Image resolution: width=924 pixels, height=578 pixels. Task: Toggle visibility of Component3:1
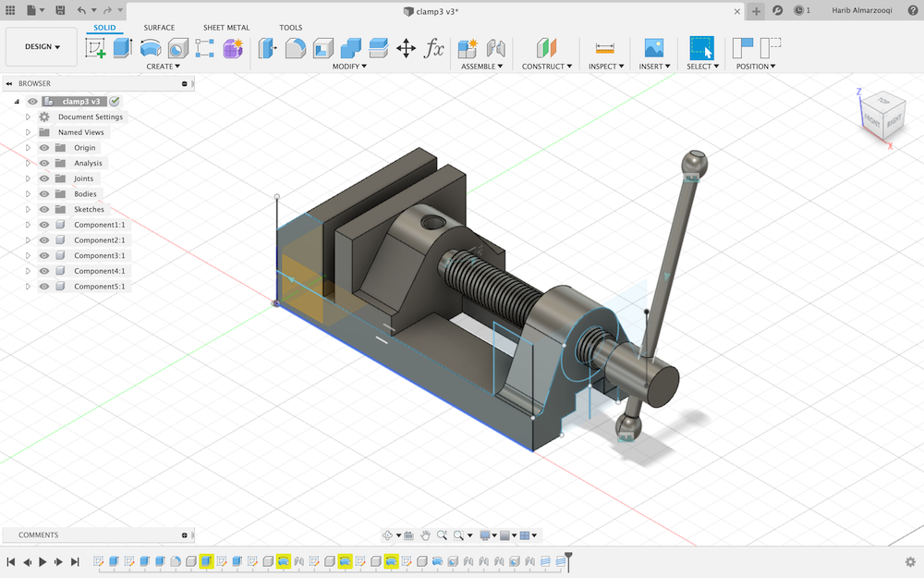click(44, 256)
